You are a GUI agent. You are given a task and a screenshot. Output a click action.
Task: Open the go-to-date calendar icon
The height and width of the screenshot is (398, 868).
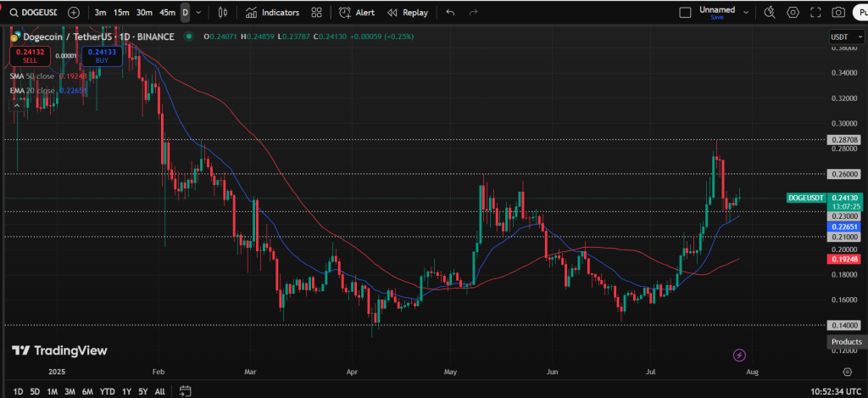(x=186, y=391)
